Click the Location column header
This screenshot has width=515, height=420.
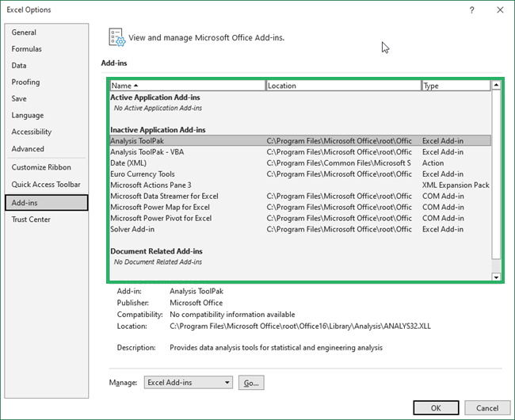[342, 86]
